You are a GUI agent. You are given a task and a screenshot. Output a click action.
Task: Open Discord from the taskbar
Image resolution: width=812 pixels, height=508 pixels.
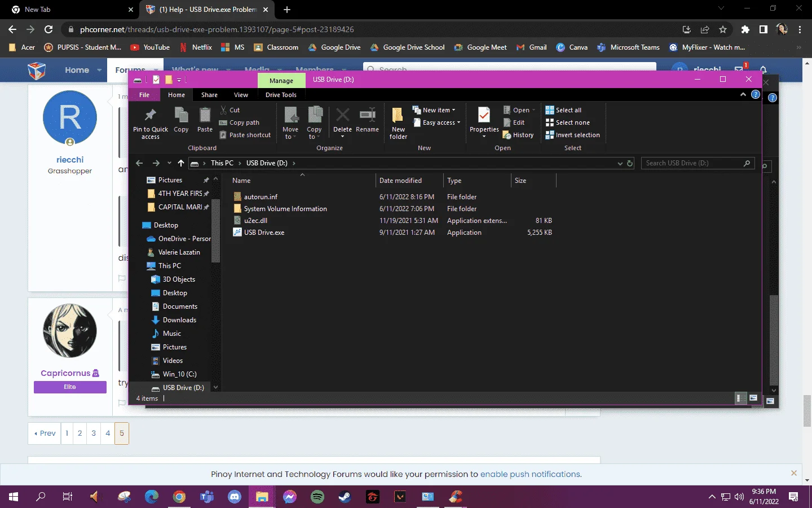pyautogui.click(x=235, y=497)
